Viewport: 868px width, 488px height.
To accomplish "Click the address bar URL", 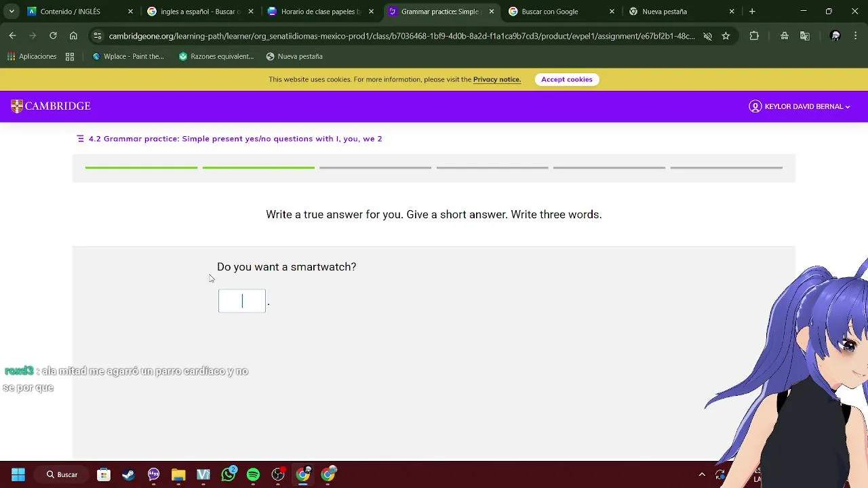I will tap(401, 36).
